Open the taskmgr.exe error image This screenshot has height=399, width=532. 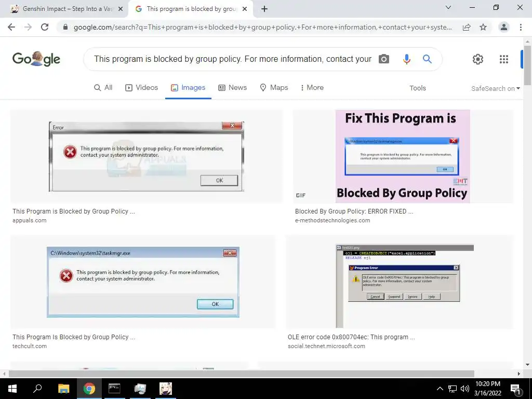pyautogui.click(x=143, y=282)
